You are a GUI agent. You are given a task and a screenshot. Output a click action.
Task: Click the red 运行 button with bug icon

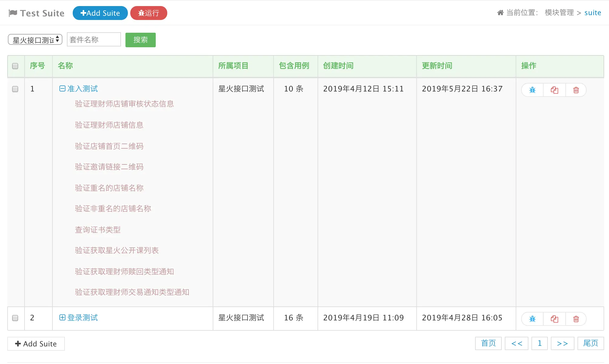pyautogui.click(x=148, y=13)
